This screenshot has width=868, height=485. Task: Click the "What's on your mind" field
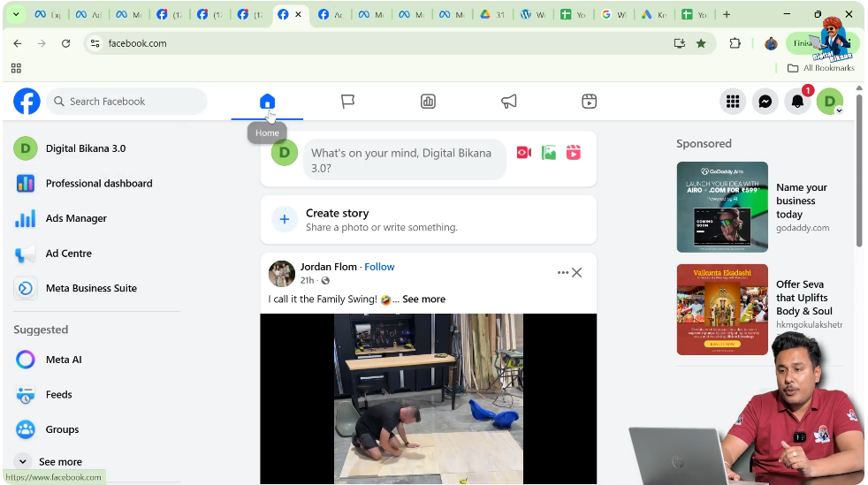coord(405,161)
